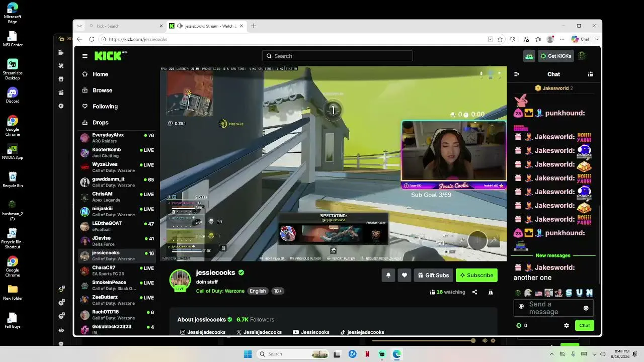Click the green leaderboard icon beside Get KICKs

pyautogui.click(x=529, y=56)
